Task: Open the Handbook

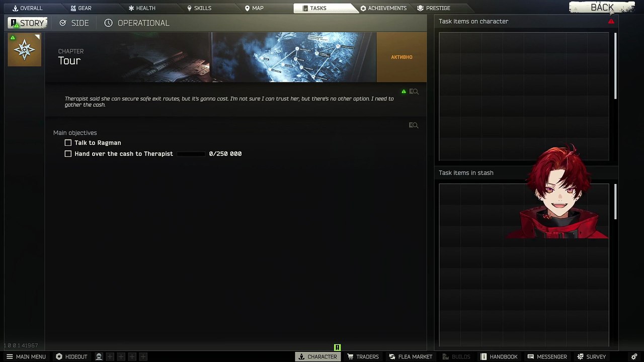Action: click(x=499, y=356)
